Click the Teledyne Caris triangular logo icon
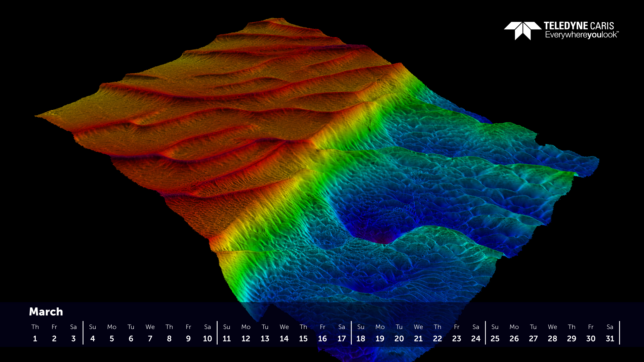Viewport: 644px width, 362px height. click(523, 31)
